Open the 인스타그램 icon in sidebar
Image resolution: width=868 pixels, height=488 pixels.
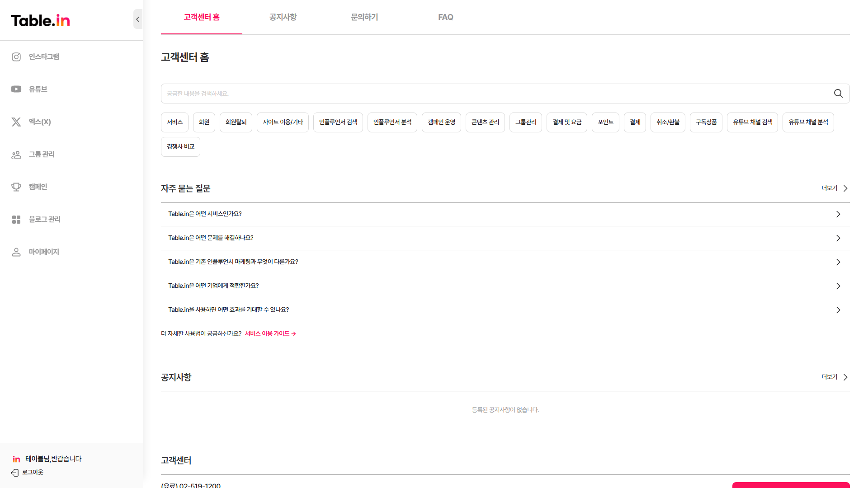pos(16,57)
